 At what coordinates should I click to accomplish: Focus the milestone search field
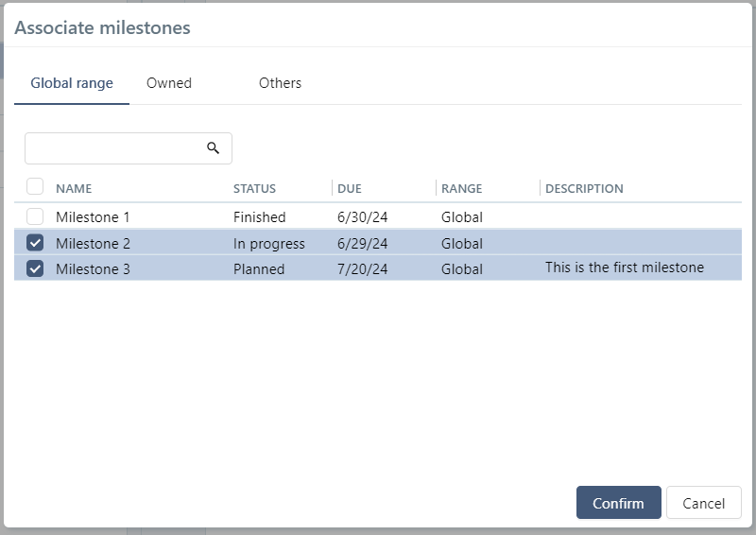click(113, 148)
